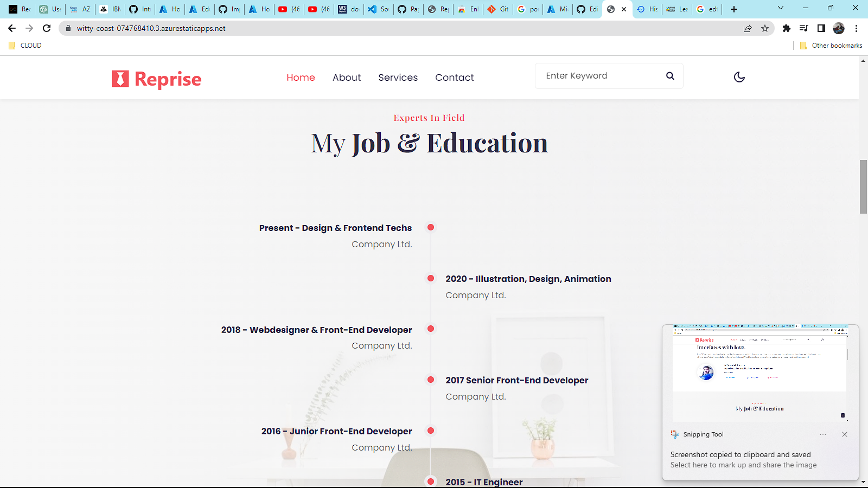The image size is (868, 488).
Task: Click the side panel icon near the profile avatar
Action: tap(821, 28)
